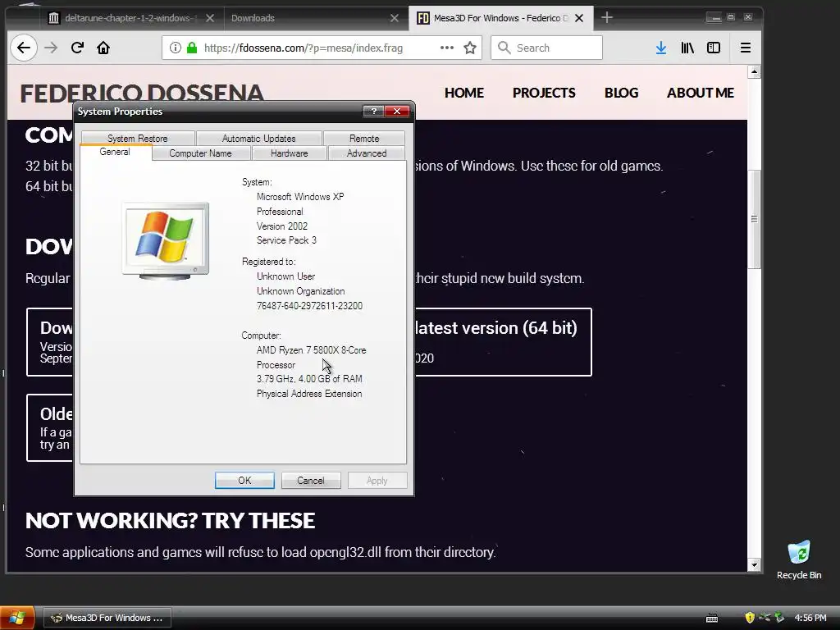Image resolution: width=840 pixels, height=630 pixels.
Task: Click the Firefox forward arrow
Action: [51, 48]
